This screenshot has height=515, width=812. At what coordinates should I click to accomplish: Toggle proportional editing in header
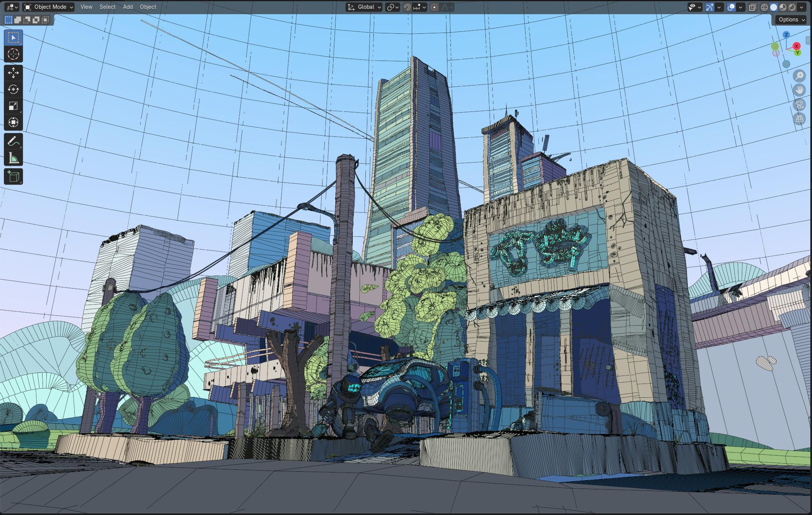click(x=434, y=7)
